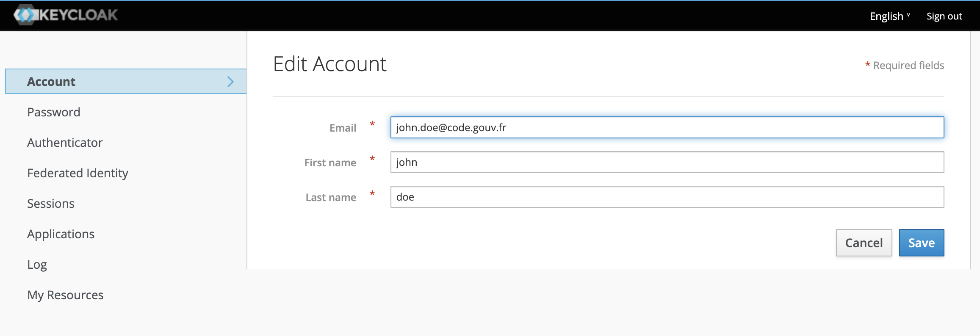Screen dimensions: 980x336
Task: Click into the First name field
Action: [667, 162]
